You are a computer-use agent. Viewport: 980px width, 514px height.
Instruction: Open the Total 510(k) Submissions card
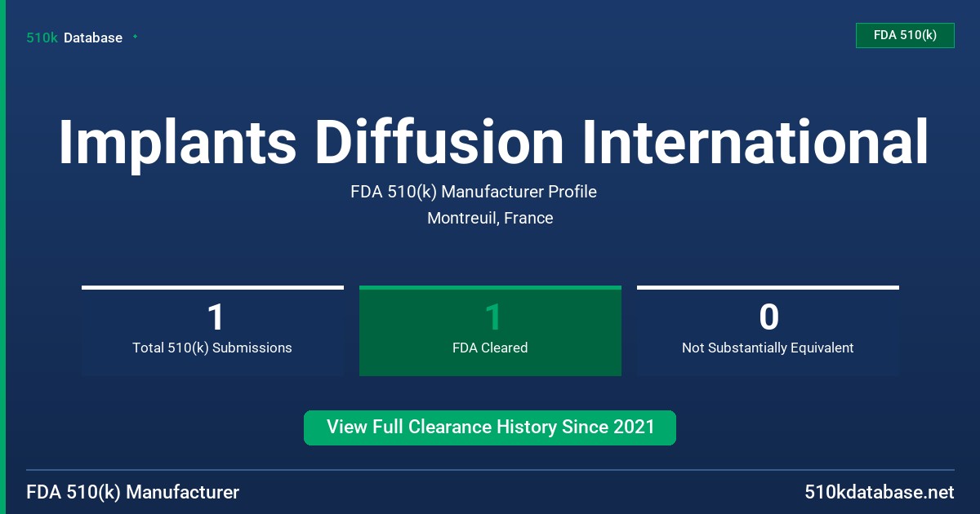coord(212,331)
